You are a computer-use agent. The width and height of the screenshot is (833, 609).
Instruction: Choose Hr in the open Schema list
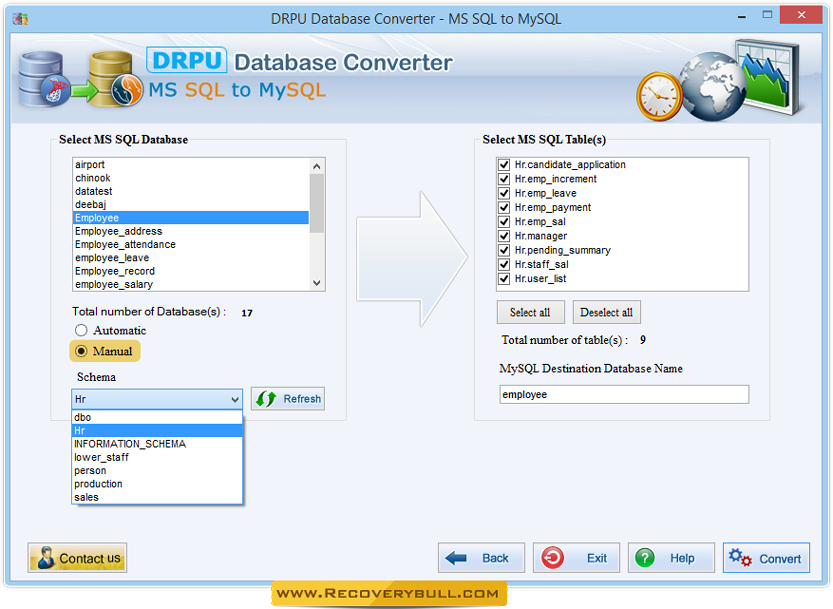pyautogui.click(x=157, y=430)
